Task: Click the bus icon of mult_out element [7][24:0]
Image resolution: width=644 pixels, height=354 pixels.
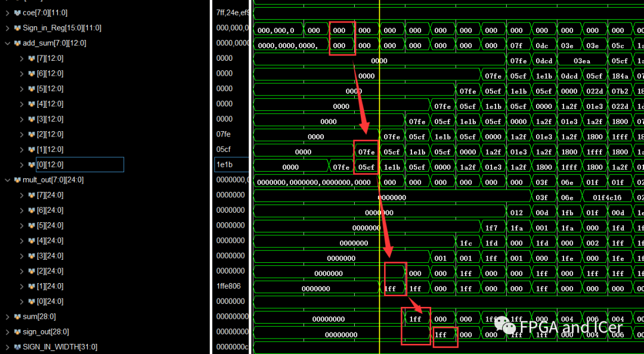Action: (32, 195)
